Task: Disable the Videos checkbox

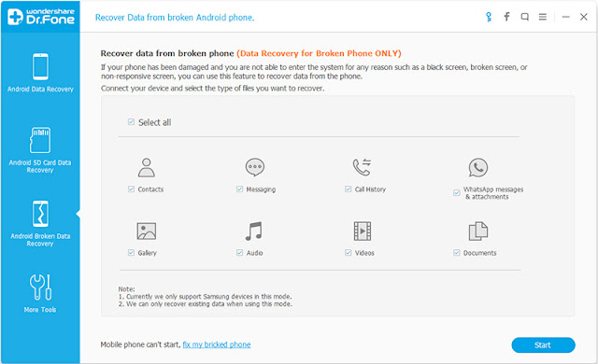Action: pos(348,252)
